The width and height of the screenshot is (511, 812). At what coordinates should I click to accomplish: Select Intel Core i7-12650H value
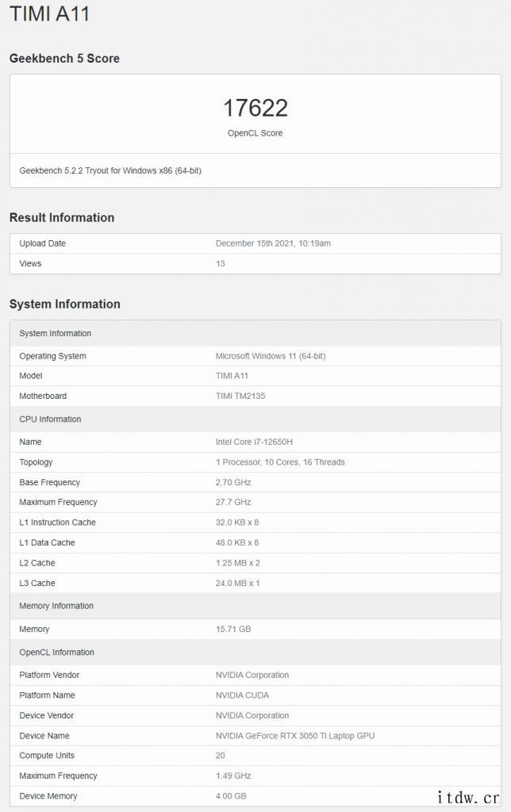[254, 442]
